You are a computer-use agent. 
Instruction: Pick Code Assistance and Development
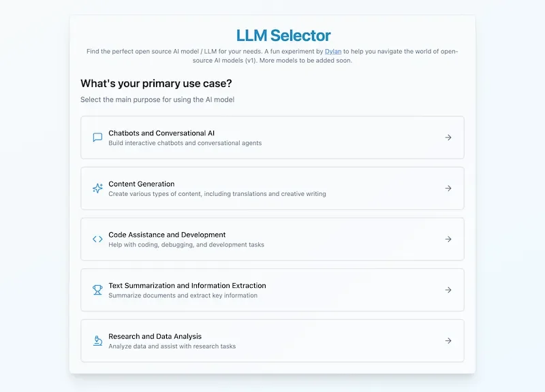point(272,239)
